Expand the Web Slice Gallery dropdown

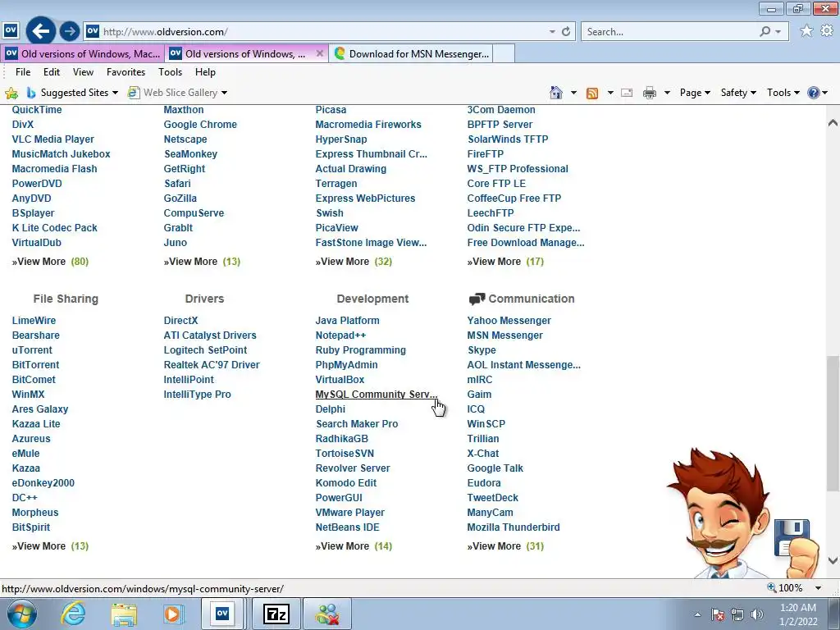point(224,93)
